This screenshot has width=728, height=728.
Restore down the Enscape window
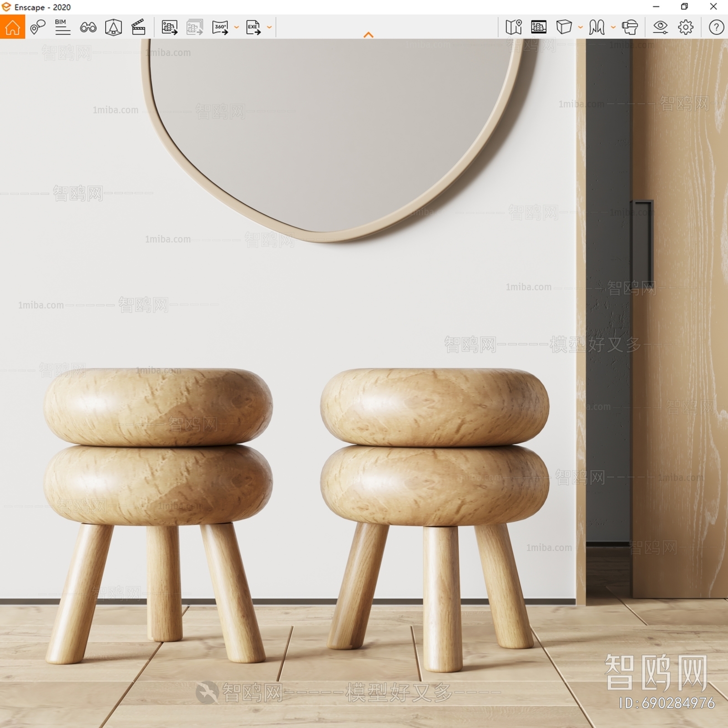click(684, 7)
